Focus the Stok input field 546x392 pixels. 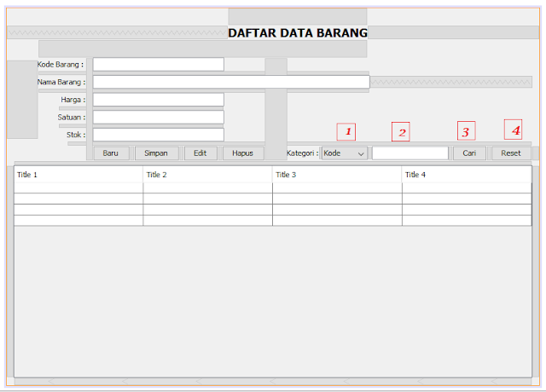coord(159,135)
